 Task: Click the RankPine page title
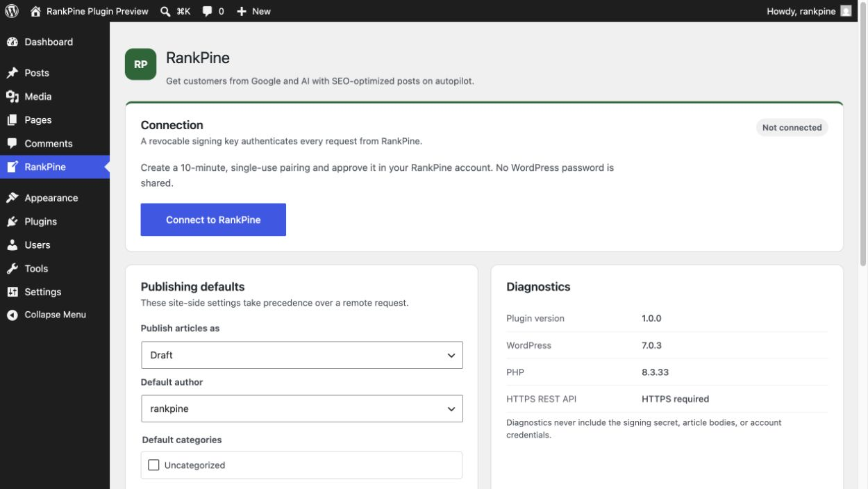tap(198, 58)
